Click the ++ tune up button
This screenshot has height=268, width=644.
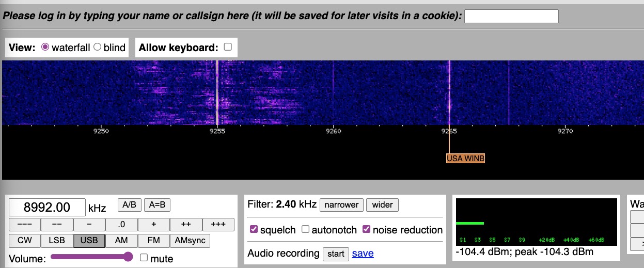186,225
